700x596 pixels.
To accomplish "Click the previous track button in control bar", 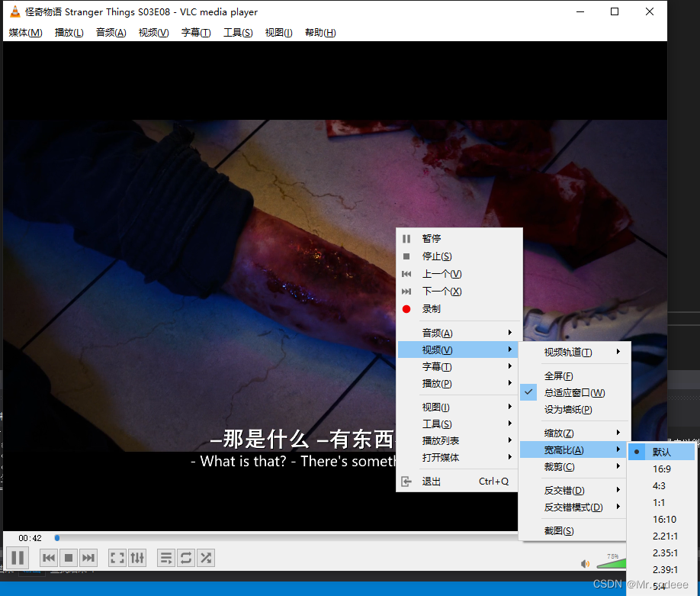I will click(x=49, y=558).
